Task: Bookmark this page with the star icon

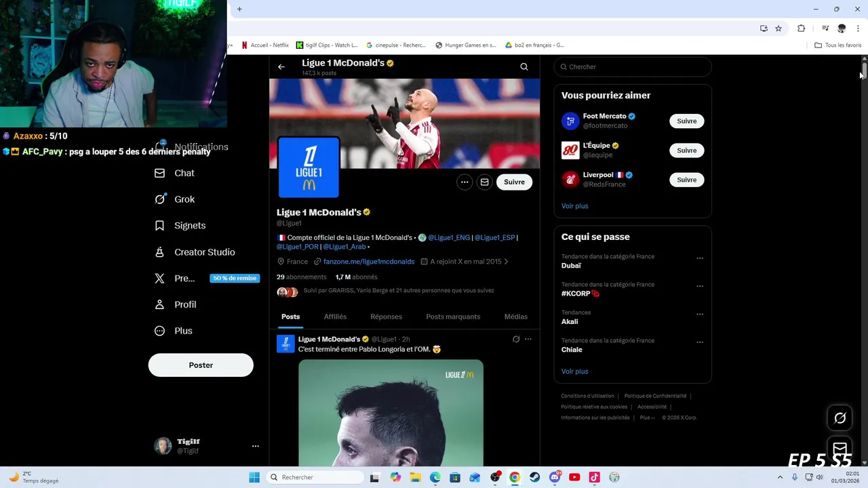Action: [778, 28]
